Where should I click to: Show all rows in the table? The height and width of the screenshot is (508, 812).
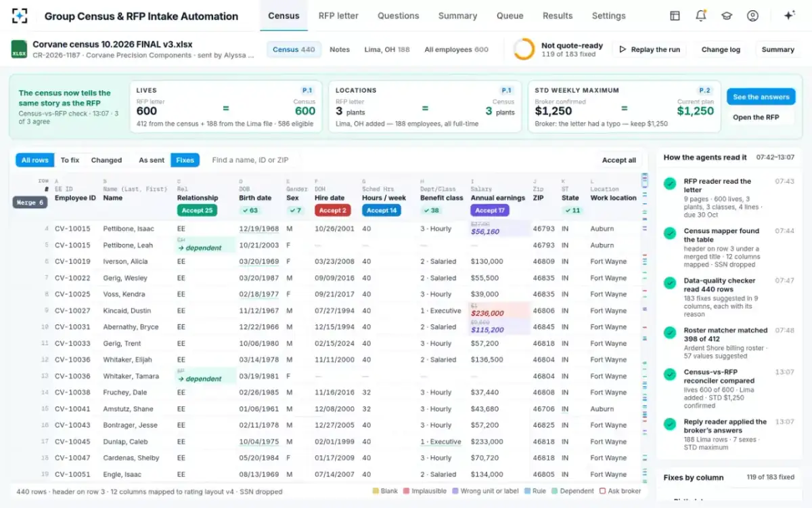(35, 160)
